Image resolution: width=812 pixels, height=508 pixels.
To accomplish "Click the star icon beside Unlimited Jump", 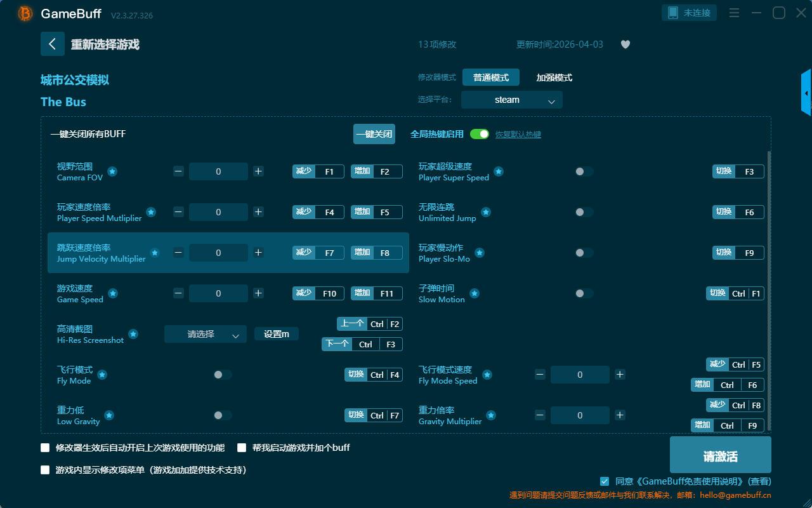I will click(485, 212).
